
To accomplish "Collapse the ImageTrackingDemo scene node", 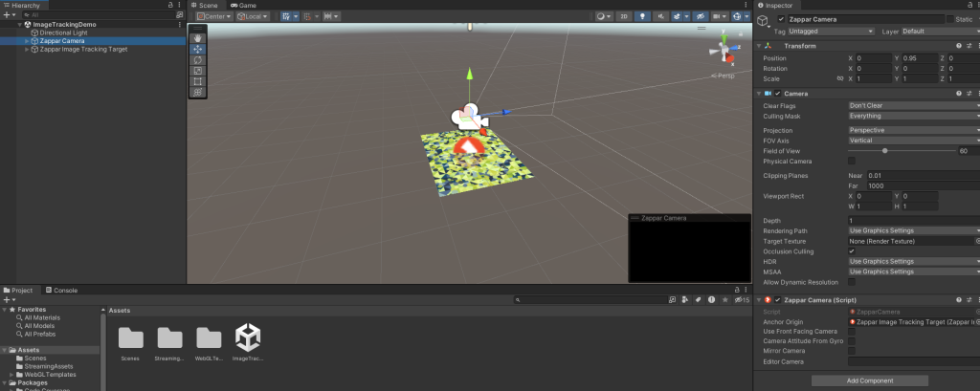I will click(x=21, y=24).
